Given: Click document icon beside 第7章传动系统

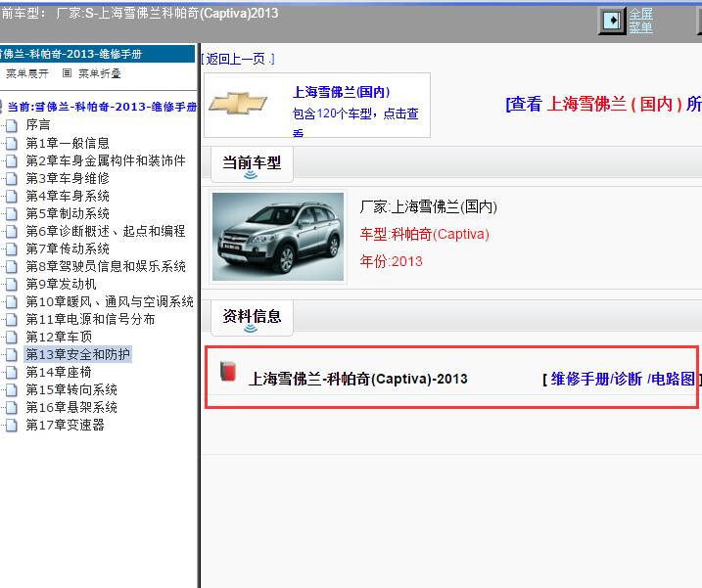Looking at the screenshot, I should 12,249.
